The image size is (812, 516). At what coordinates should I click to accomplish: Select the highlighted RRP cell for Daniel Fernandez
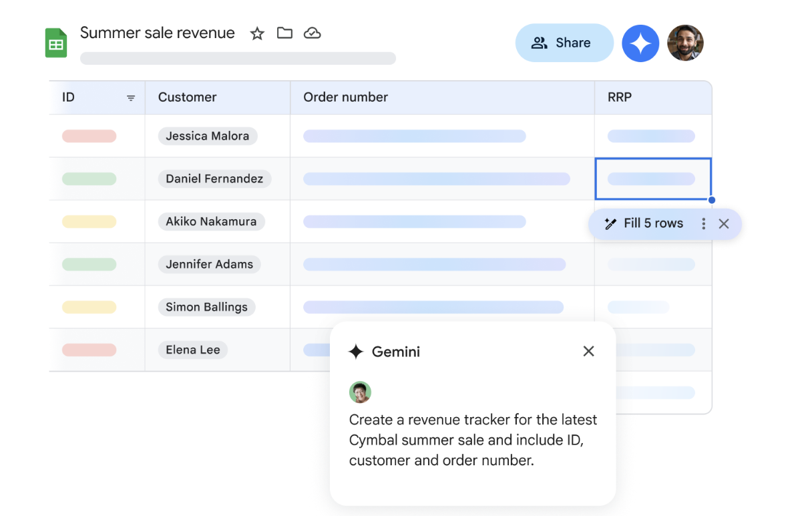653,179
